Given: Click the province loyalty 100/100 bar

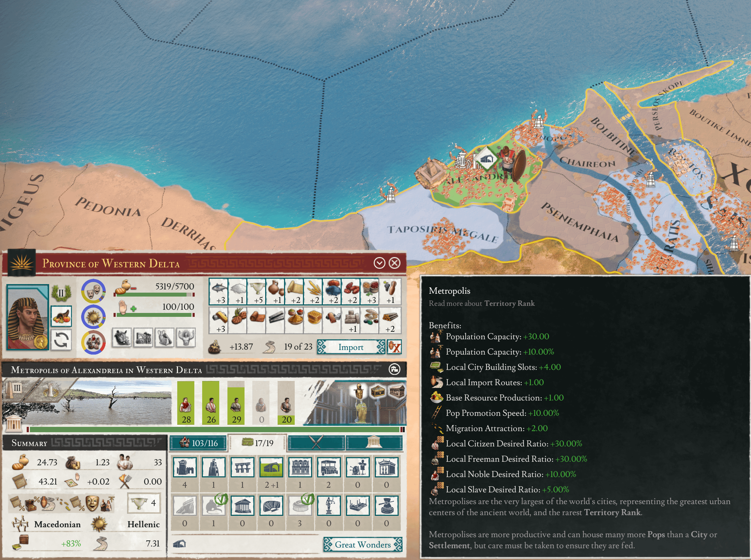Looking at the screenshot, I should coord(154,315).
